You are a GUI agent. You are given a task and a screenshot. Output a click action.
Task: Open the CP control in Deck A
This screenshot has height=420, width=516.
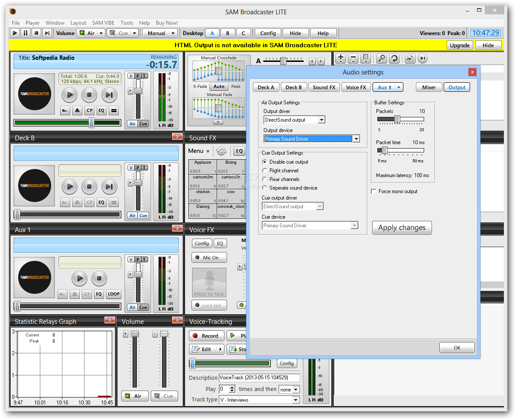pos(90,110)
